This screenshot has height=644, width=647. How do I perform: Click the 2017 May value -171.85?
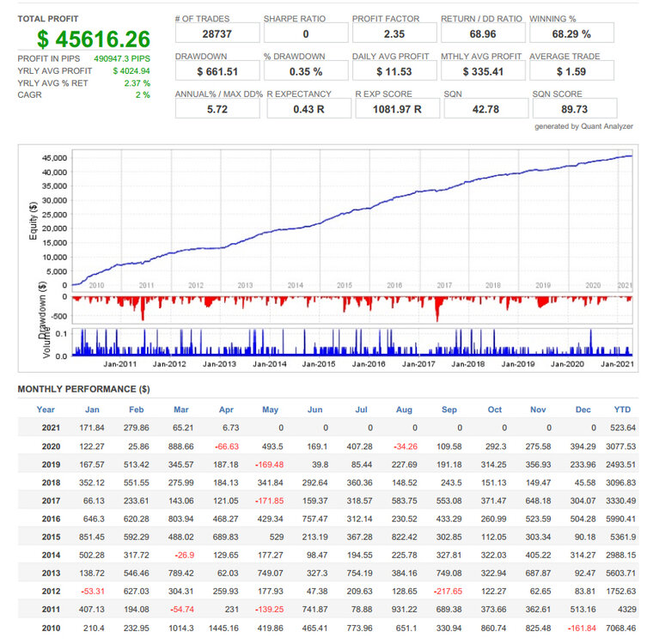[x=269, y=501]
